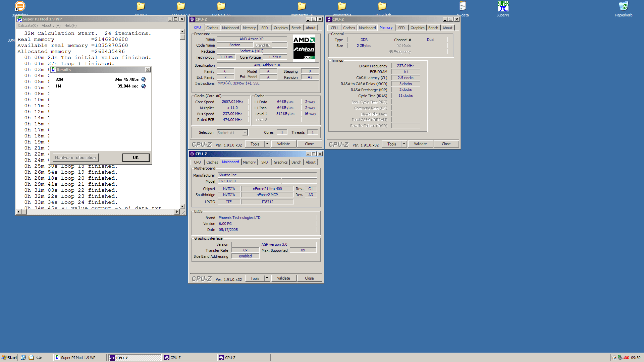
Task: Open About tab in the Memory CPU-Z window
Action: pos(447,28)
